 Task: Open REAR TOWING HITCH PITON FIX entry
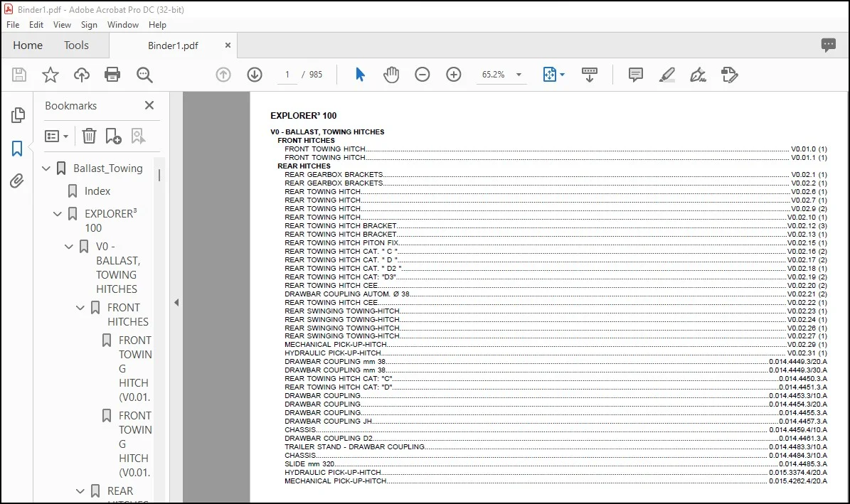pos(556,243)
